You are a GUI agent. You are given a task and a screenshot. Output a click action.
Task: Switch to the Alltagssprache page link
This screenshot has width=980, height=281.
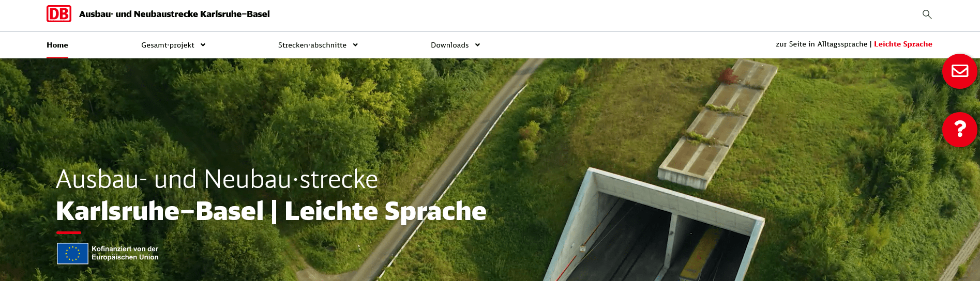821,44
